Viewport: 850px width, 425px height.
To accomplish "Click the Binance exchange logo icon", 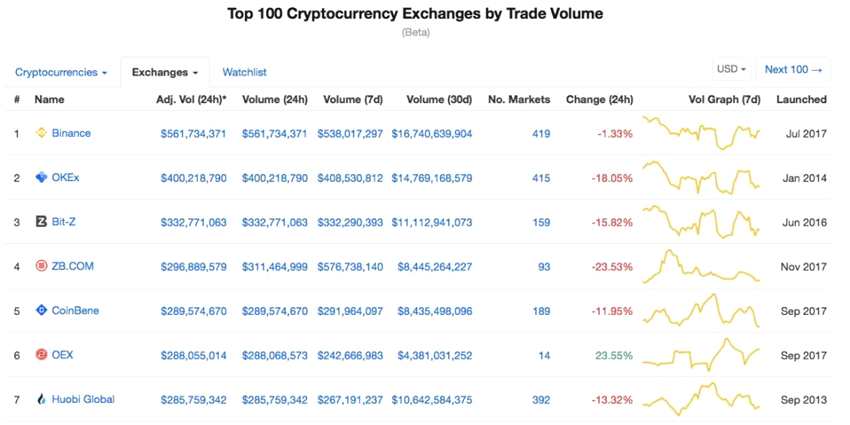I will pos(42,133).
